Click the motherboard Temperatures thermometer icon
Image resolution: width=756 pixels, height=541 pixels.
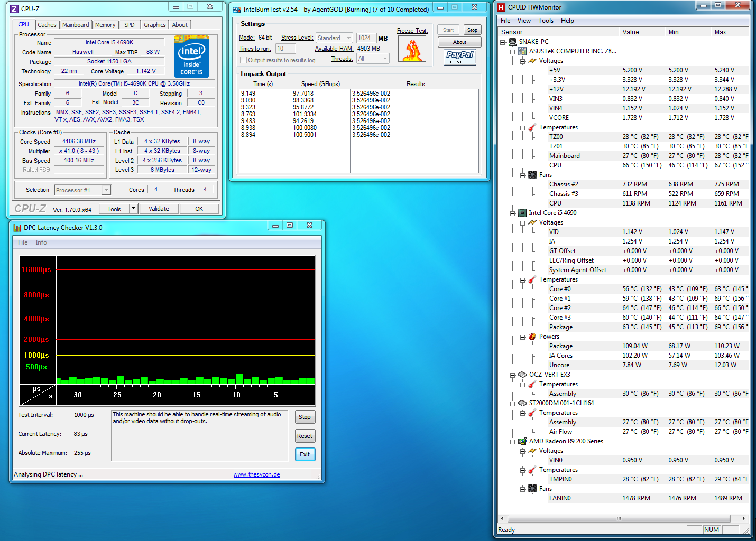coord(532,127)
